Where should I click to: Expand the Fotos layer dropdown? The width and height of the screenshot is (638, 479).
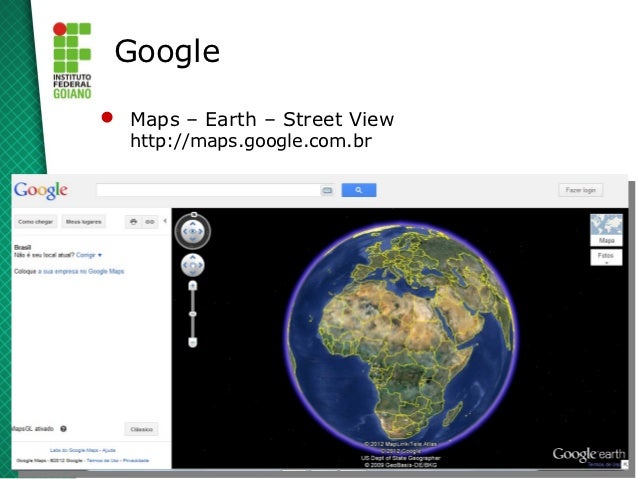[606, 257]
